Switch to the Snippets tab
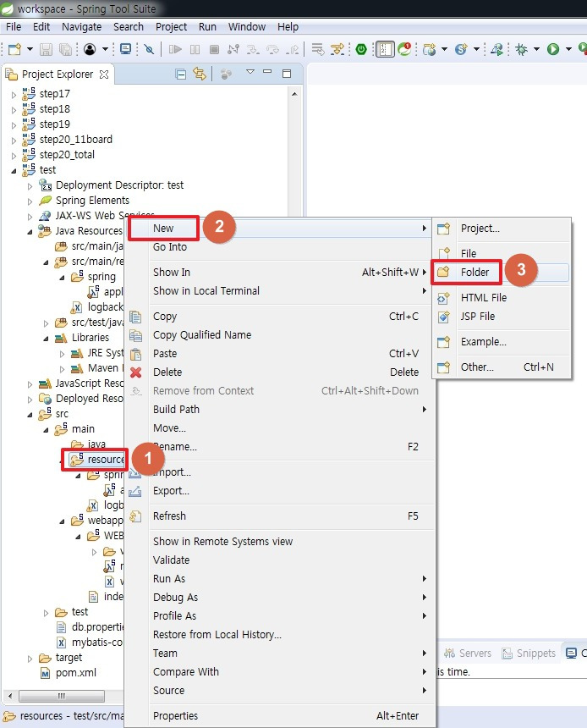Viewport: 587px width, 728px height. 528,654
